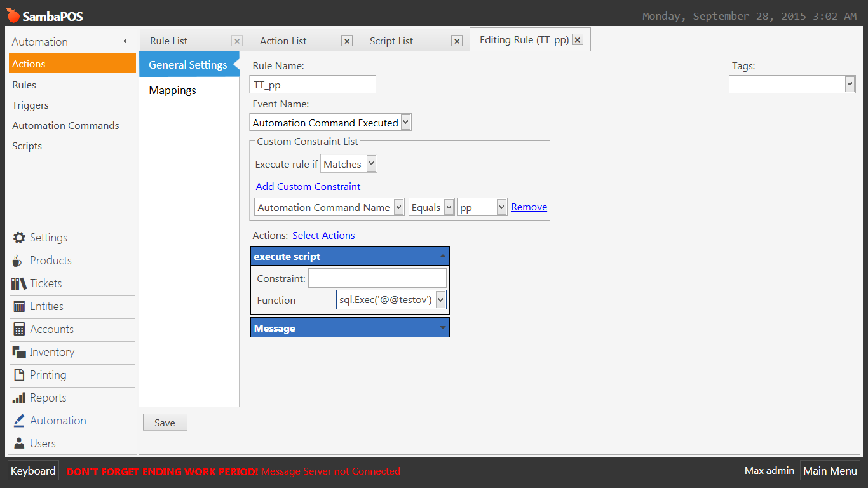Viewport: 868px width, 488px height.
Task: Click the Reports bar chart icon
Action: pyautogui.click(x=19, y=398)
